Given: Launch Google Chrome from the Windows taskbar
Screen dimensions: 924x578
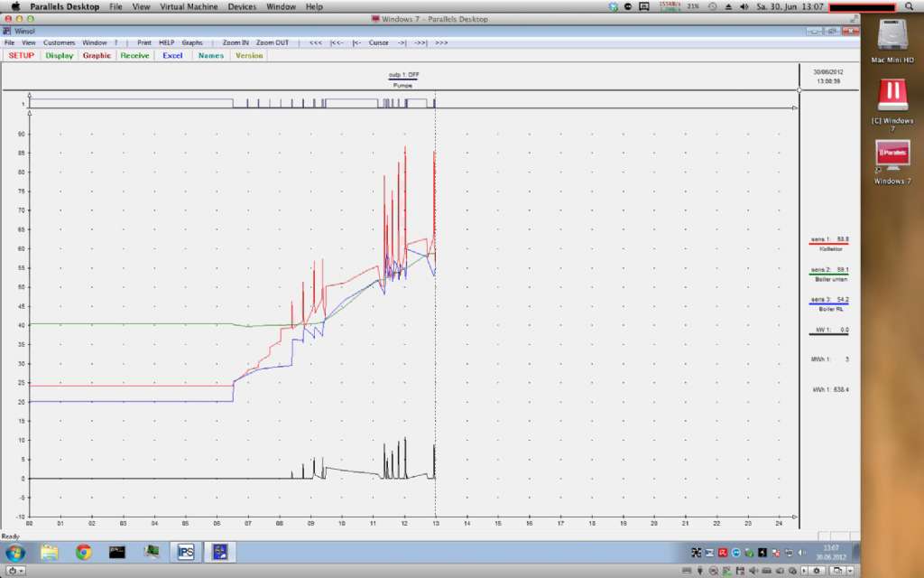Looking at the screenshot, I should coord(84,552).
